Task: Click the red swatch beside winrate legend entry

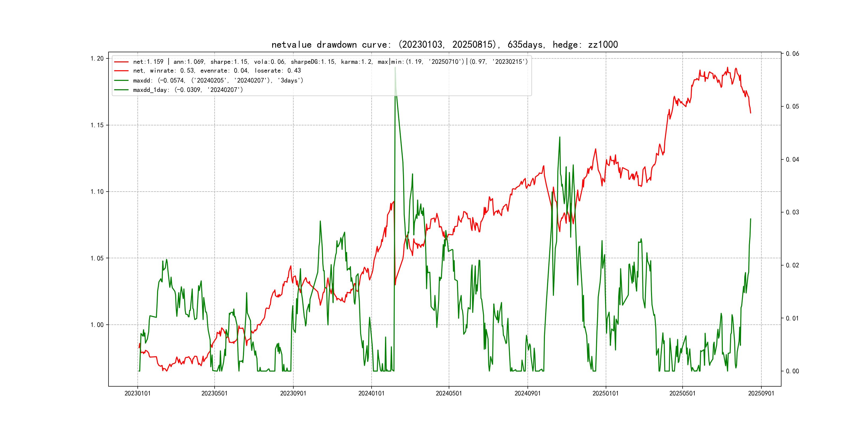Action: pyautogui.click(x=121, y=71)
